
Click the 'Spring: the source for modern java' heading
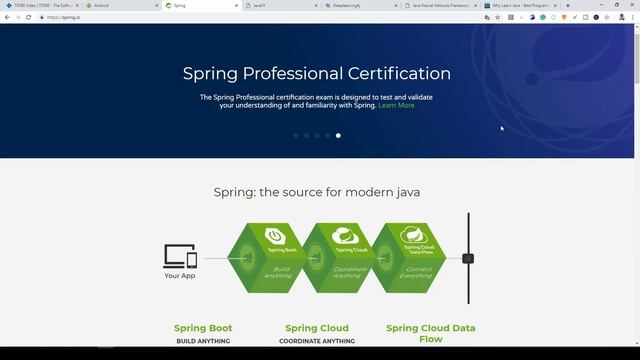[x=317, y=192]
